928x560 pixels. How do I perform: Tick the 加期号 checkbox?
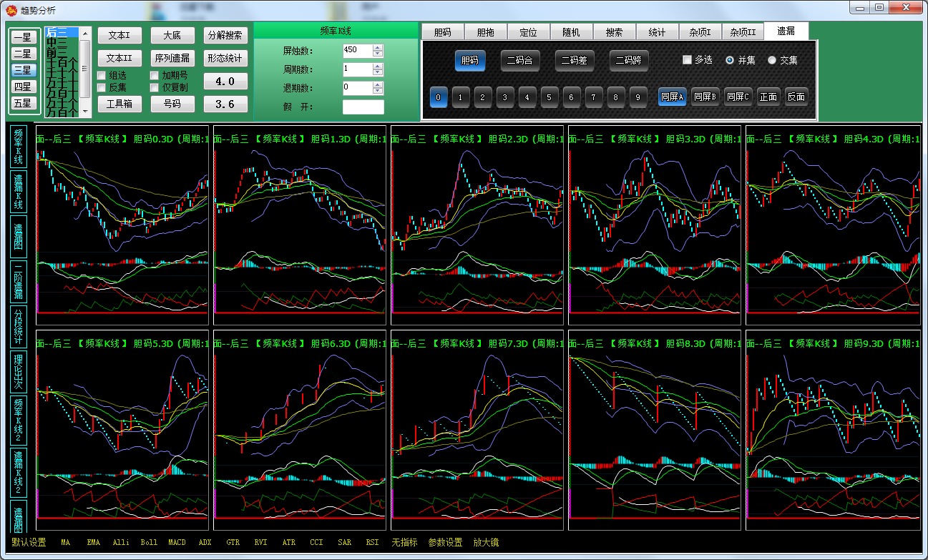[x=155, y=75]
